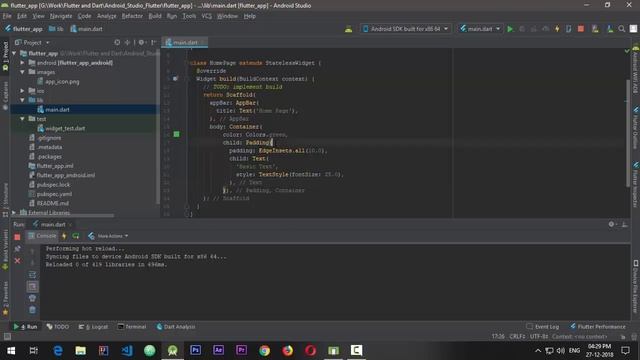This screenshot has height=360, width=640.
Task: Click the attach debugger device icon in top toolbar
Action: pos(569,29)
